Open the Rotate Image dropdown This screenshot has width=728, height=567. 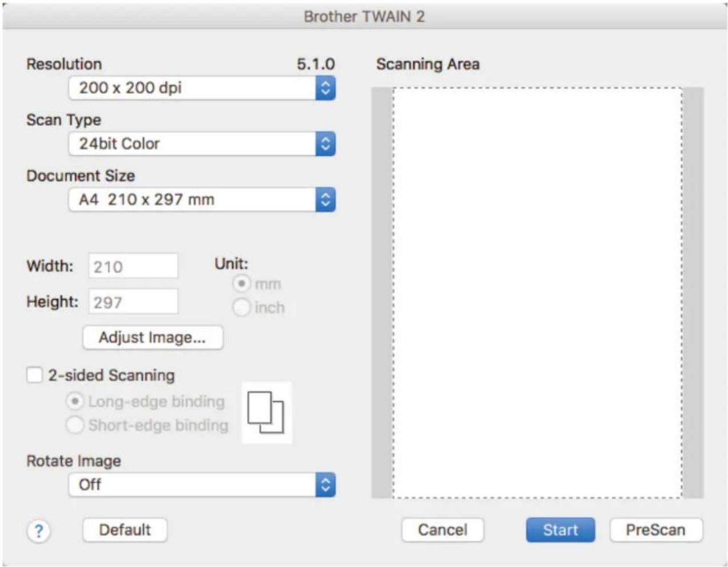[202, 485]
